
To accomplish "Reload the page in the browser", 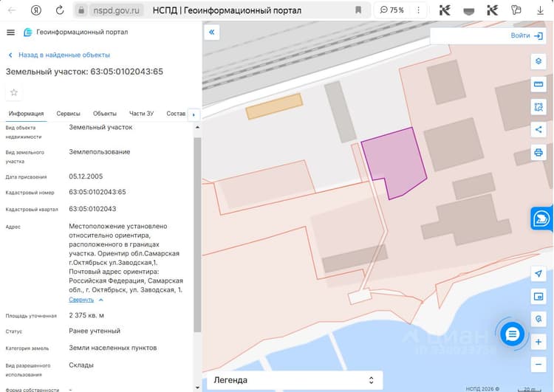I will click(60, 10).
